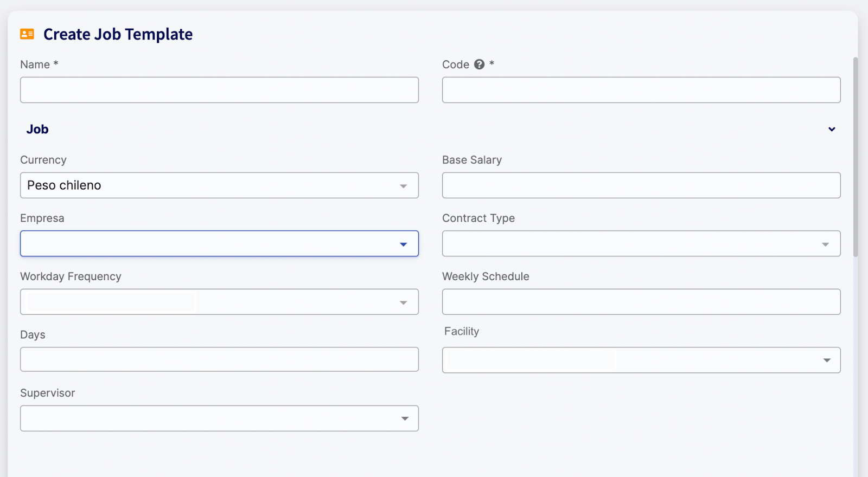Open the Empresa dropdown
This screenshot has width=868, height=477.
coord(219,244)
